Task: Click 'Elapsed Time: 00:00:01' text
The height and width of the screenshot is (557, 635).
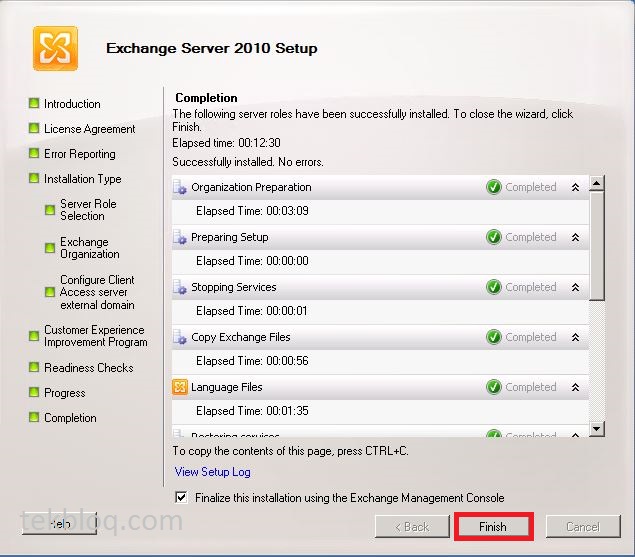Action: point(252,311)
